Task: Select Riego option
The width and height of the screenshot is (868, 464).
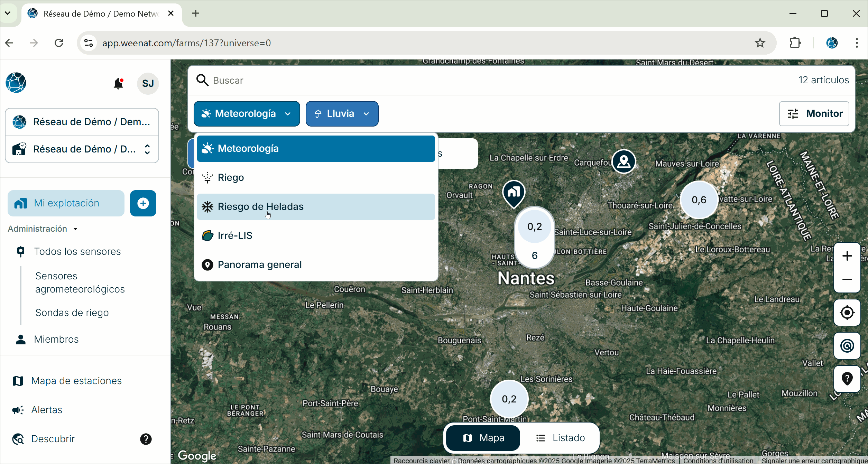Action: pos(316,178)
